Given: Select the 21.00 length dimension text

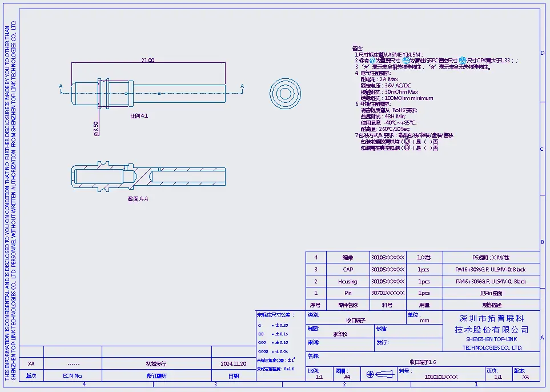Looking at the screenshot, I should [147, 61].
